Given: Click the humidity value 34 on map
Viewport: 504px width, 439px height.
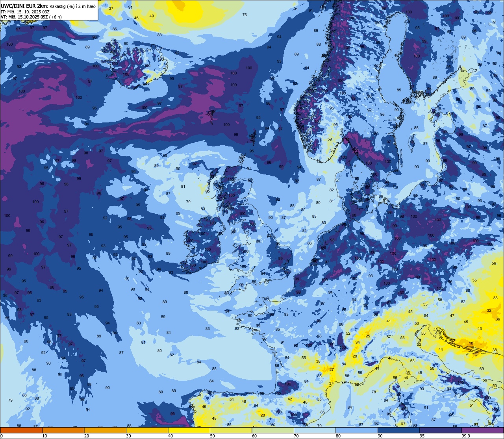Looking at the screenshot, I should click(x=358, y=342).
